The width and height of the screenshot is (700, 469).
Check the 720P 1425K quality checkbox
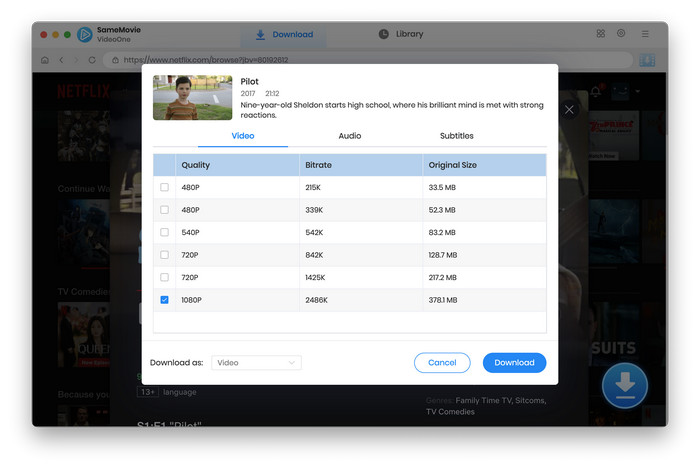[x=164, y=278]
